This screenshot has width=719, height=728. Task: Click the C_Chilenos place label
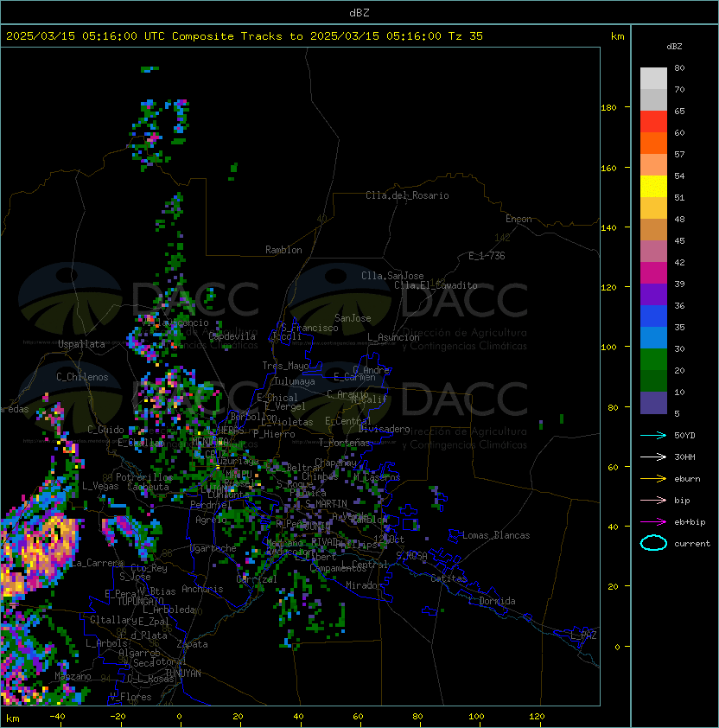82,377
